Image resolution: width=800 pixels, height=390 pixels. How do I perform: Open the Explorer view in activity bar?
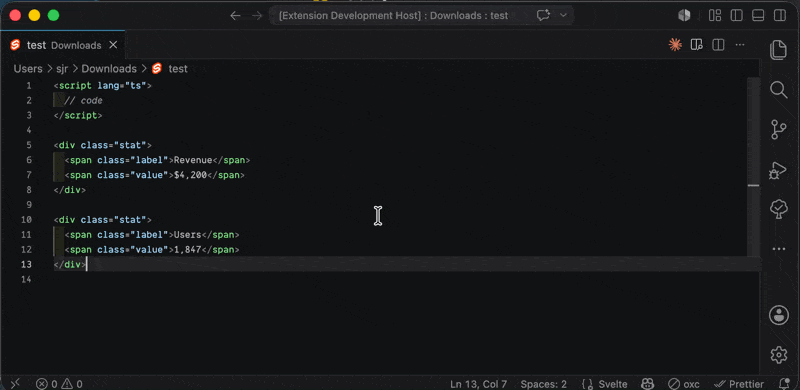click(x=779, y=50)
